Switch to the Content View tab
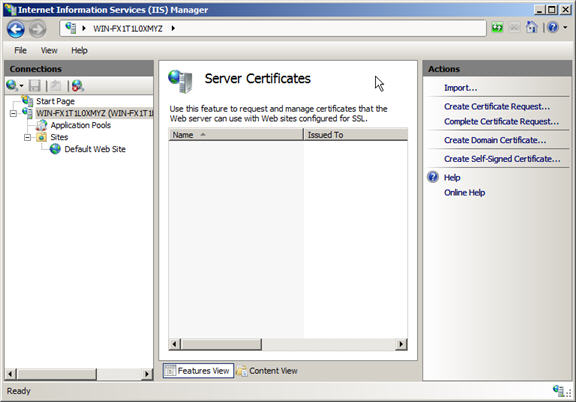This screenshot has width=576, height=402. (x=267, y=371)
